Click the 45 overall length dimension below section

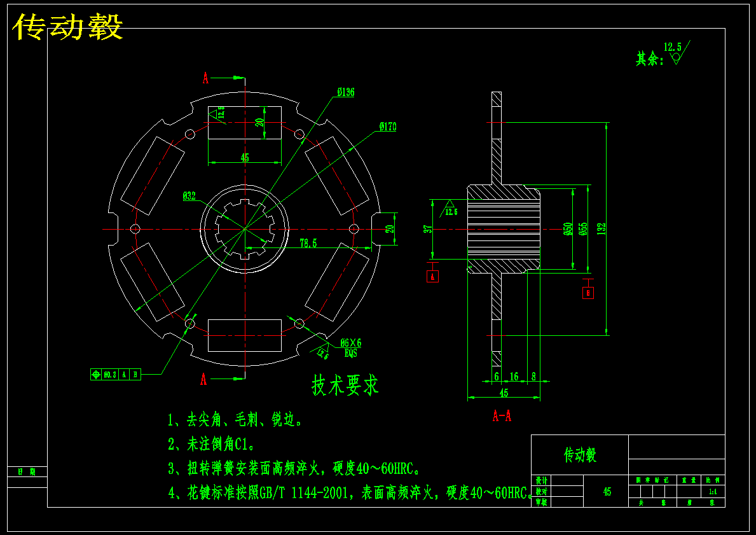pos(504,393)
